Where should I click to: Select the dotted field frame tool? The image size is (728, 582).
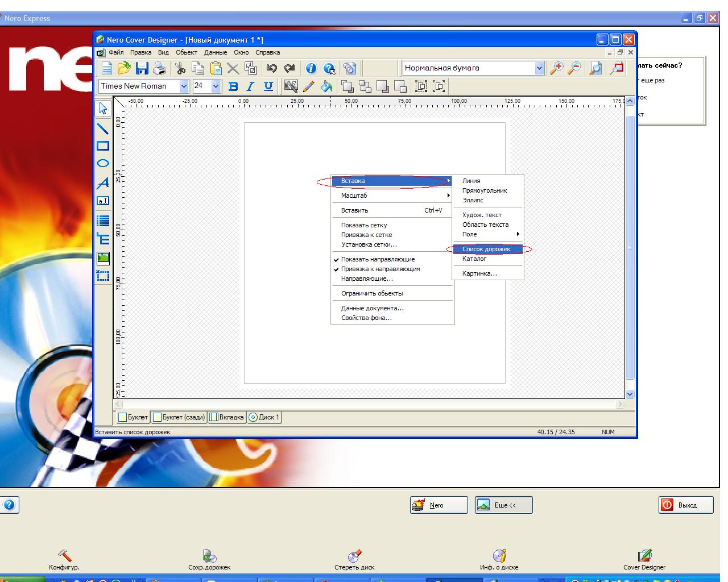point(103,276)
